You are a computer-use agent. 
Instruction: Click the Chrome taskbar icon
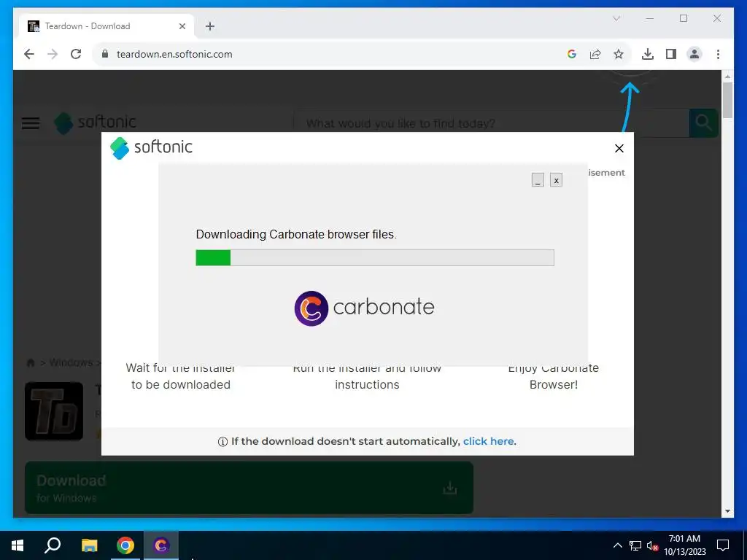click(125, 545)
